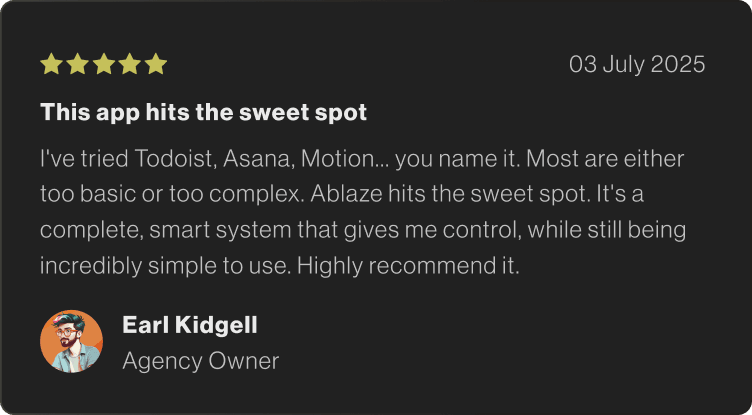
Task: Click the year 2025 in the date
Action: [678, 65]
